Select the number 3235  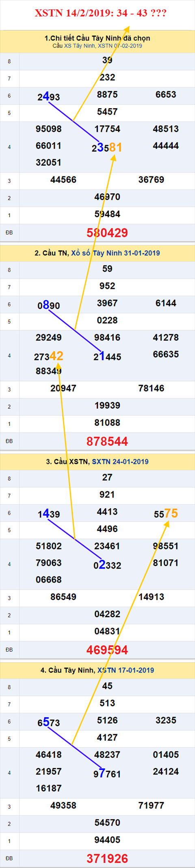pyautogui.click(x=166, y=720)
